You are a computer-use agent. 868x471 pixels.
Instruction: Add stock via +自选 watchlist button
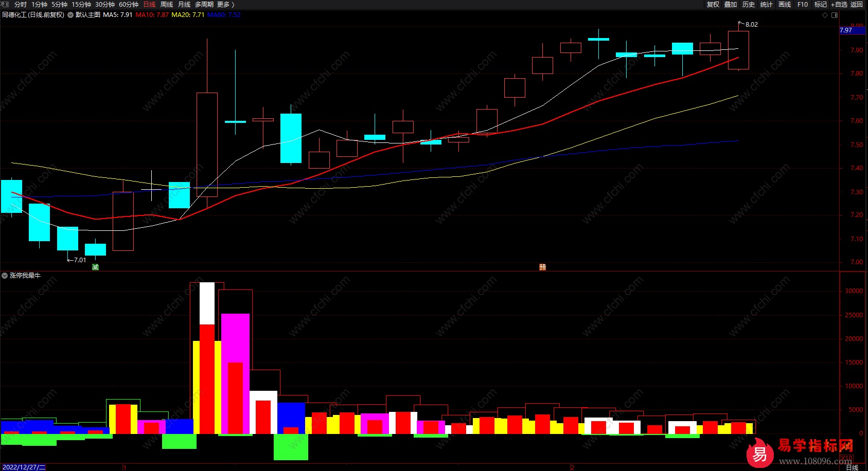point(839,4)
